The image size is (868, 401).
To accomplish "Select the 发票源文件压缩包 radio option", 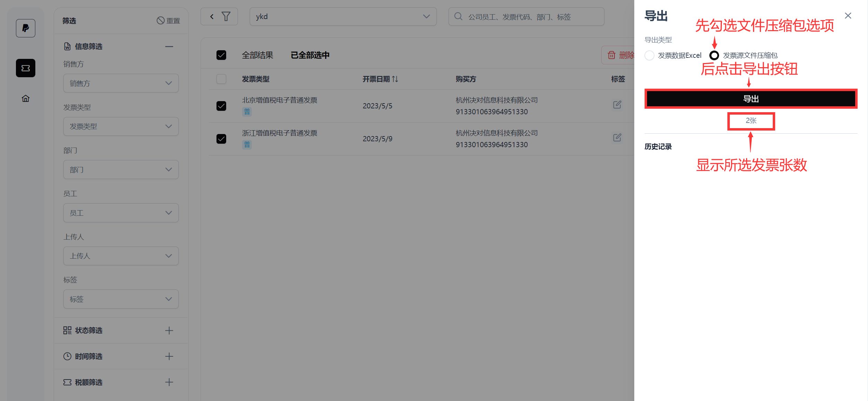I will [714, 55].
